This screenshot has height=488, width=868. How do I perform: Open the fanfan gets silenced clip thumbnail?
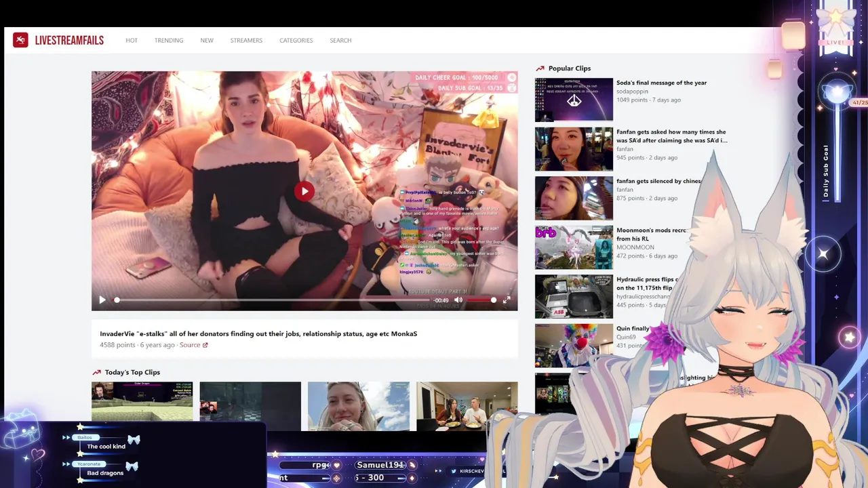click(574, 198)
